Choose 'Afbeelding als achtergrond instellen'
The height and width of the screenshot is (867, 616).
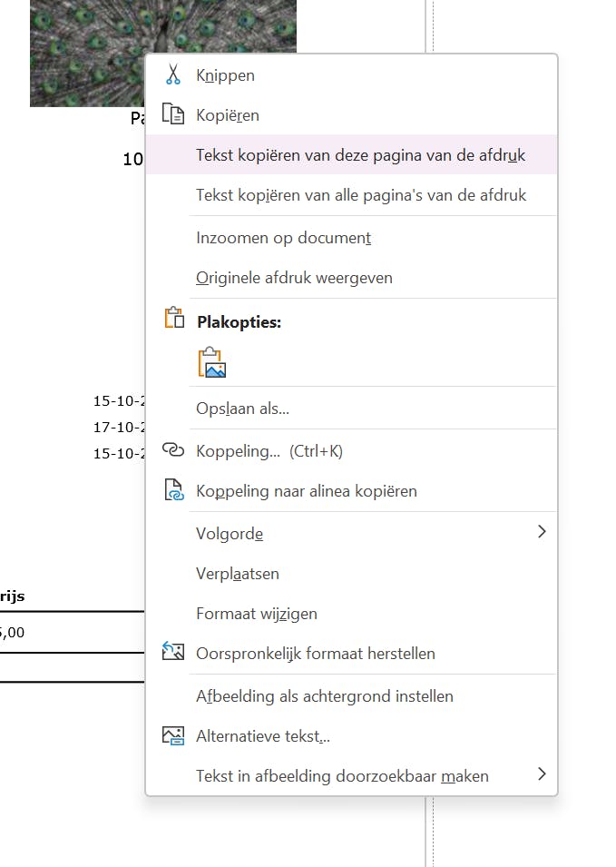(x=324, y=696)
